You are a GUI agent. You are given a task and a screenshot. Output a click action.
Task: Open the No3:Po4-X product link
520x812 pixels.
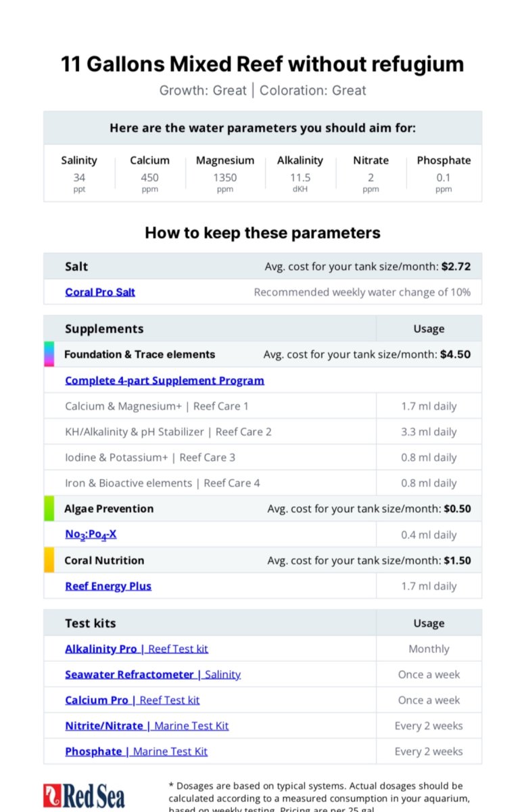click(91, 535)
